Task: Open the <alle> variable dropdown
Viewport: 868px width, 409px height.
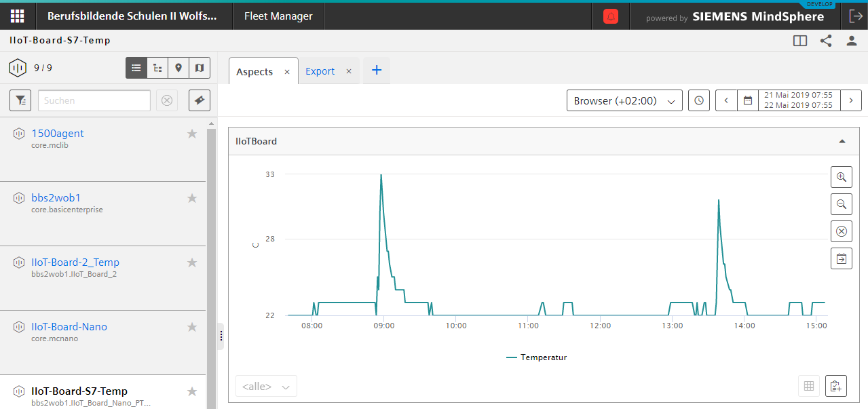Action: (266, 387)
